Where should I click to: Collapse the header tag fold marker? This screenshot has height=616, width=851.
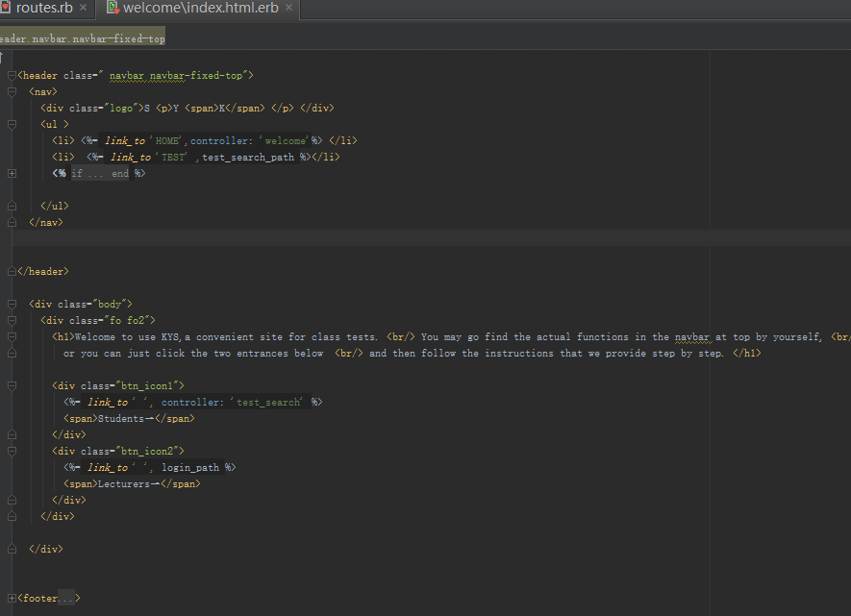[12, 75]
